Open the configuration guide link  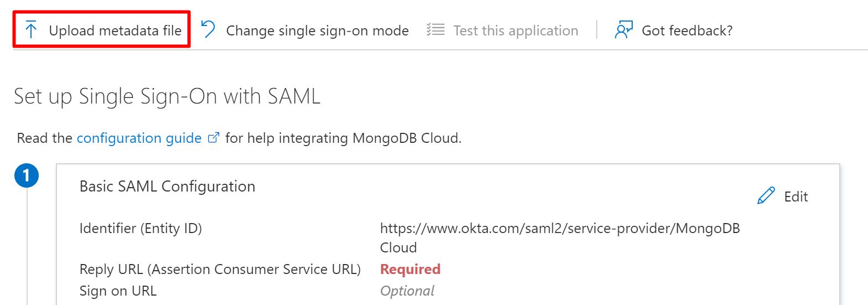[139, 138]
